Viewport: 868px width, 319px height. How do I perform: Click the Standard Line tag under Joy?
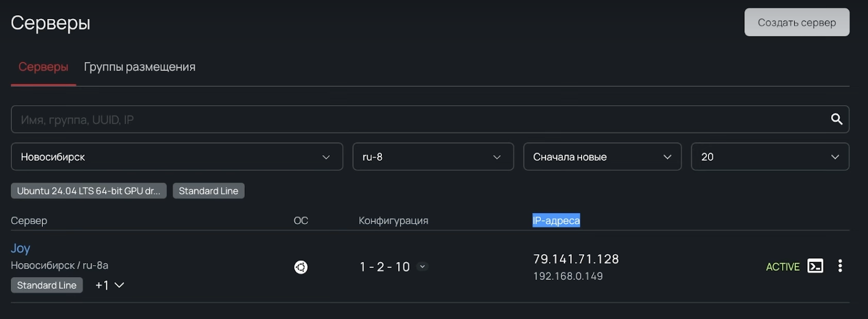47,285
